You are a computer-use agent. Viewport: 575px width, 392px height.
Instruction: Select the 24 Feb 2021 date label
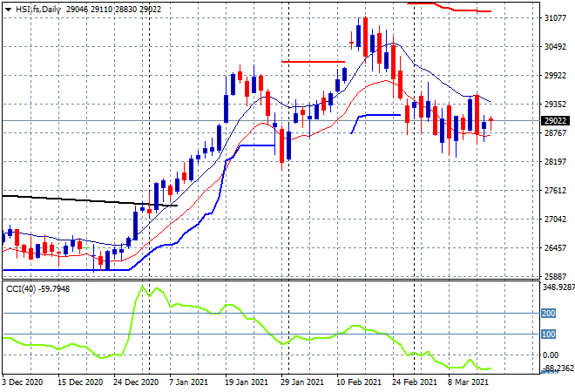click(x=415, y=382)
